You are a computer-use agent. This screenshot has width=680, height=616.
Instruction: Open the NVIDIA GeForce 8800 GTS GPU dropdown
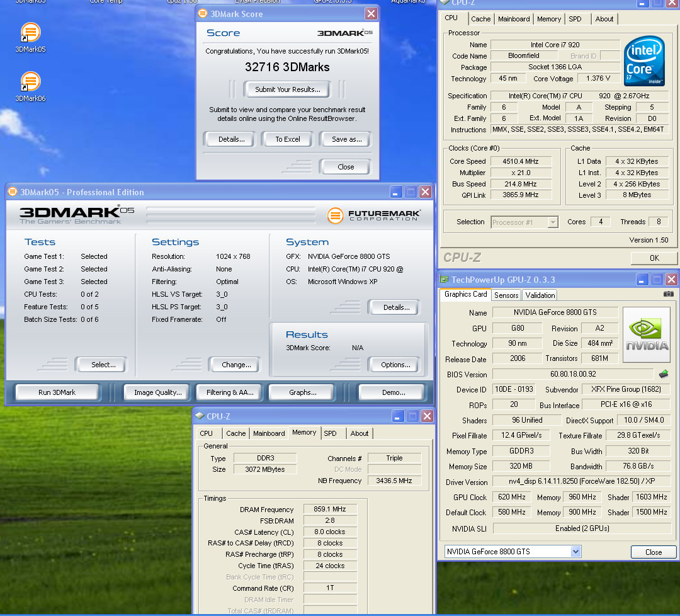click(575, 552)
